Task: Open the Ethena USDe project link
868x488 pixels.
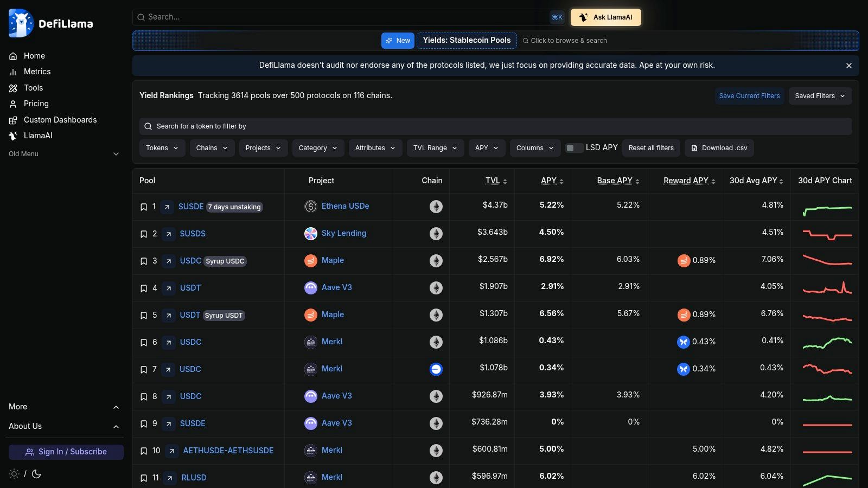Action: pos(345,206)
